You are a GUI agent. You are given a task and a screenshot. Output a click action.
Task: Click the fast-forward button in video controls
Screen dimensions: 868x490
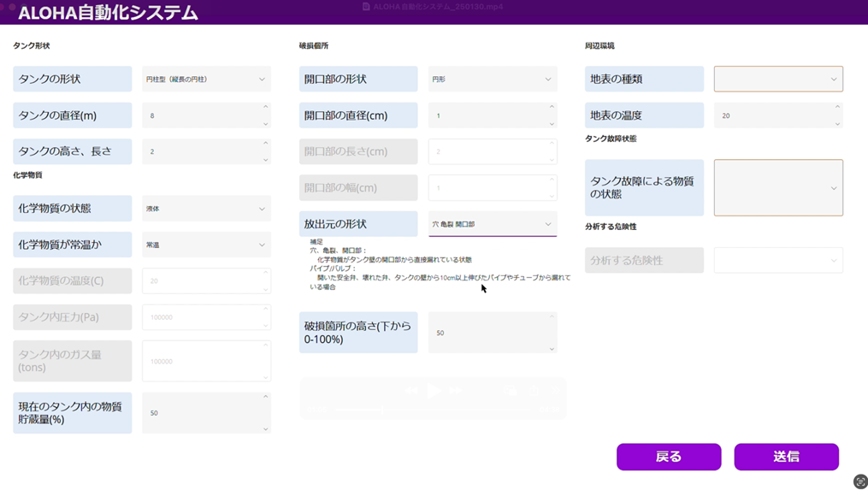[456, 391]
